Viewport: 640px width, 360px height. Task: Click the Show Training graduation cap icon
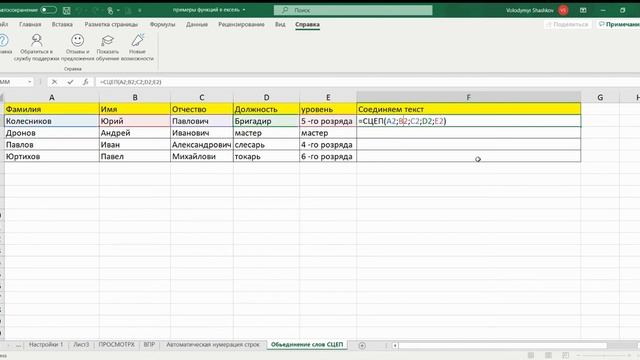click(107, 40)
